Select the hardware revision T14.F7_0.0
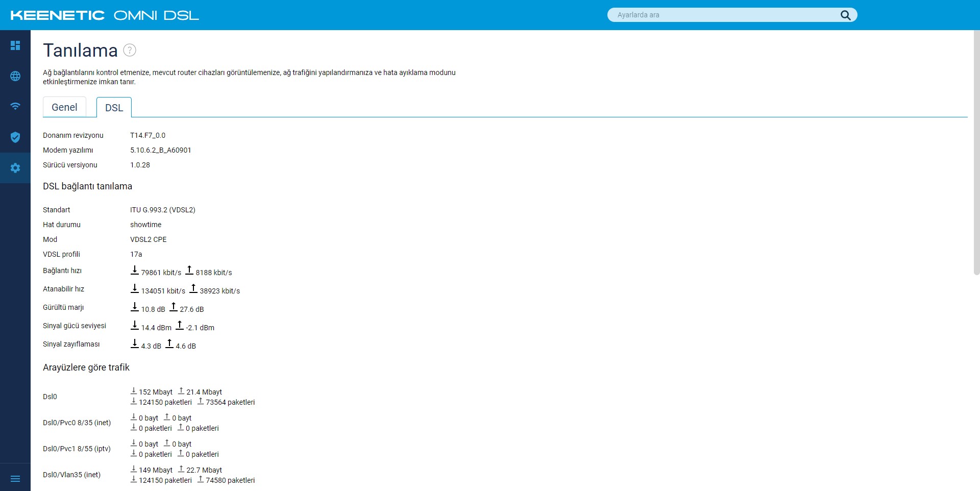Viewport: 980px width, 491px height. pyautogui.click(x=148, y=135)
